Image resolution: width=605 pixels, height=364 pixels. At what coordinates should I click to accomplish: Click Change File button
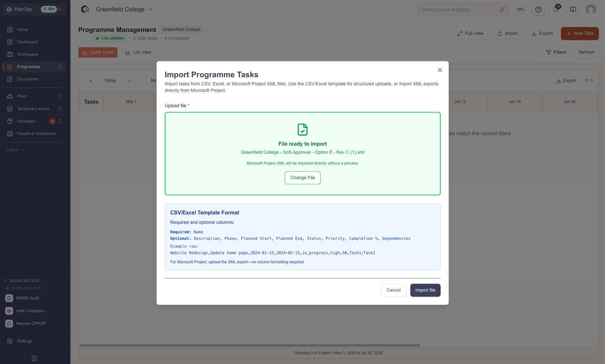click(303, 178)
